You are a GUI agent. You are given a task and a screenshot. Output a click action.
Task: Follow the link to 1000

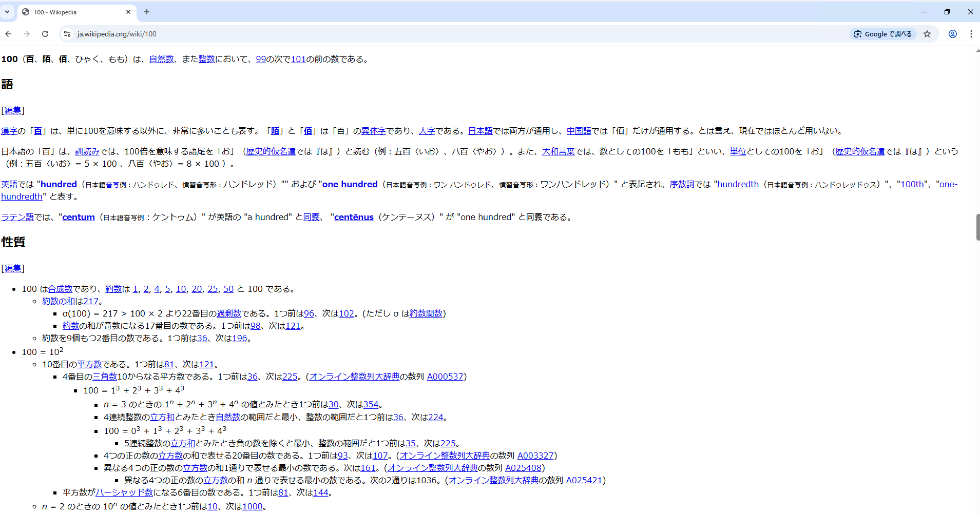[252, 506]
